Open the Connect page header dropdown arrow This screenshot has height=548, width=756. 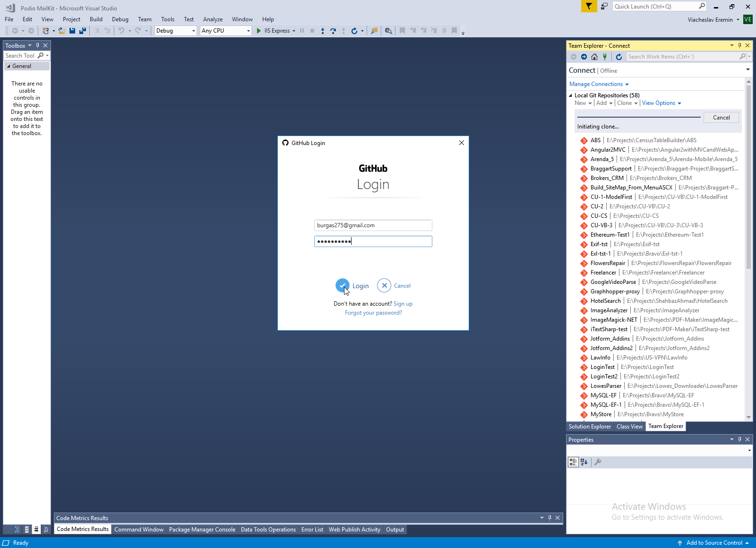(x=748, y=70)
